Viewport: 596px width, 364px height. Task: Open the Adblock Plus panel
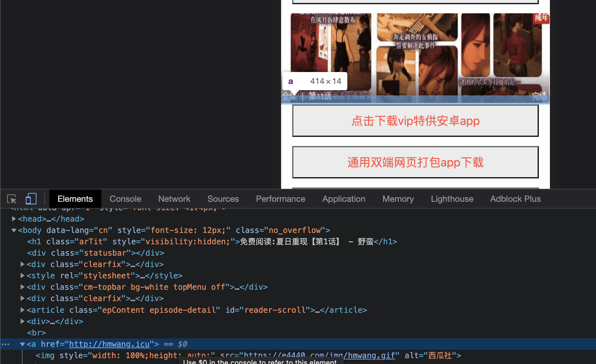coord(515,199)
